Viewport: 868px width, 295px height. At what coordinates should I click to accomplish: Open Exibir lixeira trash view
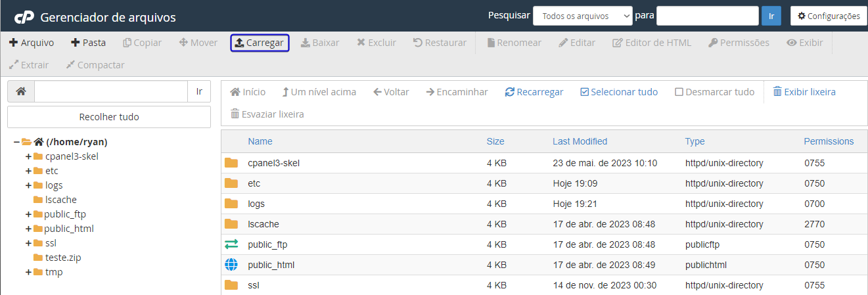coord(804,92)
